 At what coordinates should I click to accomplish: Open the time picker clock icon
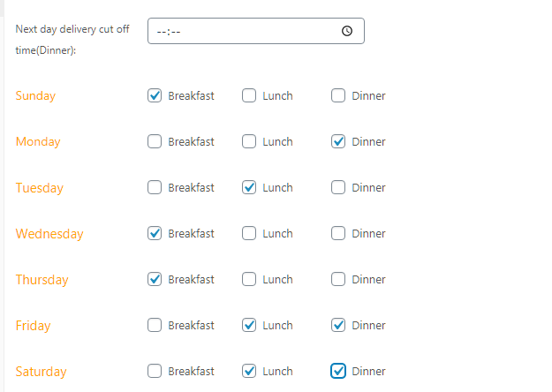coord(347,31)
